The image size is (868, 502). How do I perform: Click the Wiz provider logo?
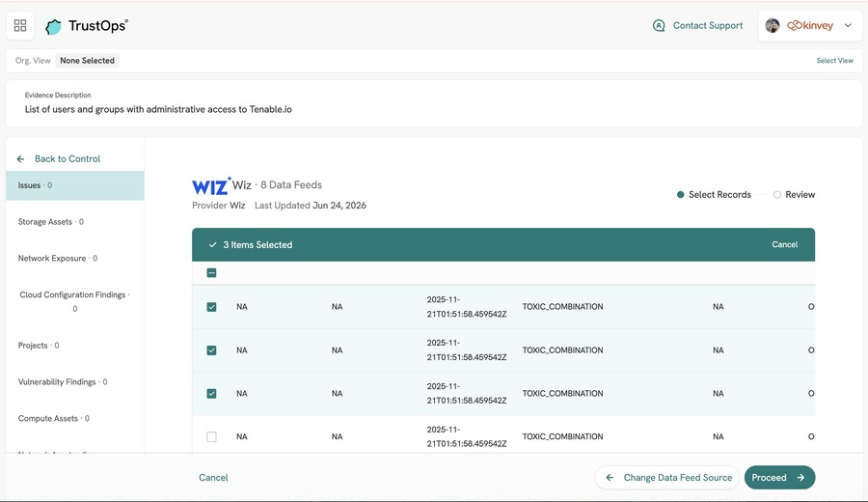pos(211,185)
